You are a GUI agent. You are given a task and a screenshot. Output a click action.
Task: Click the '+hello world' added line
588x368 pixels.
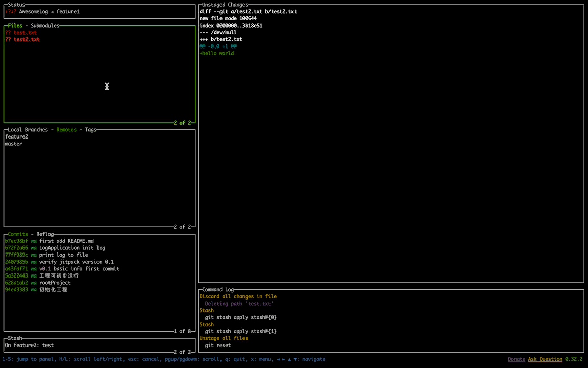click(x=217, y=53)
